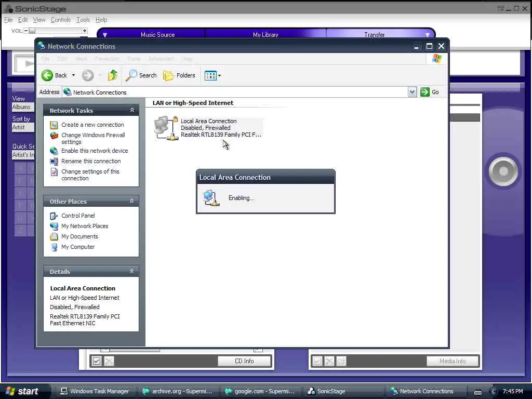Switch to google.com taskbar window
This screenshot has height=399, width=532.
pyautogui.click(x=260, y=391)
